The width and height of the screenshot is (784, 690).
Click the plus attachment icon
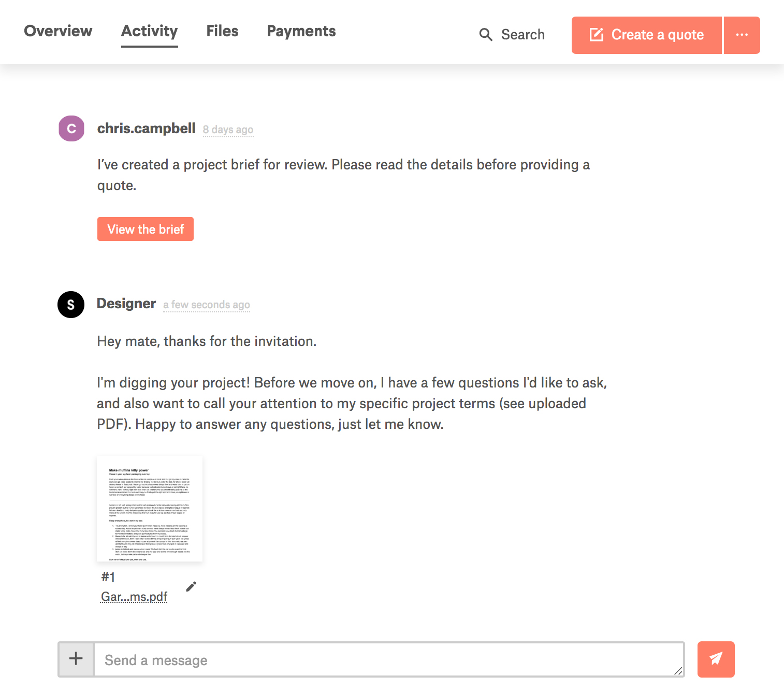76,659
